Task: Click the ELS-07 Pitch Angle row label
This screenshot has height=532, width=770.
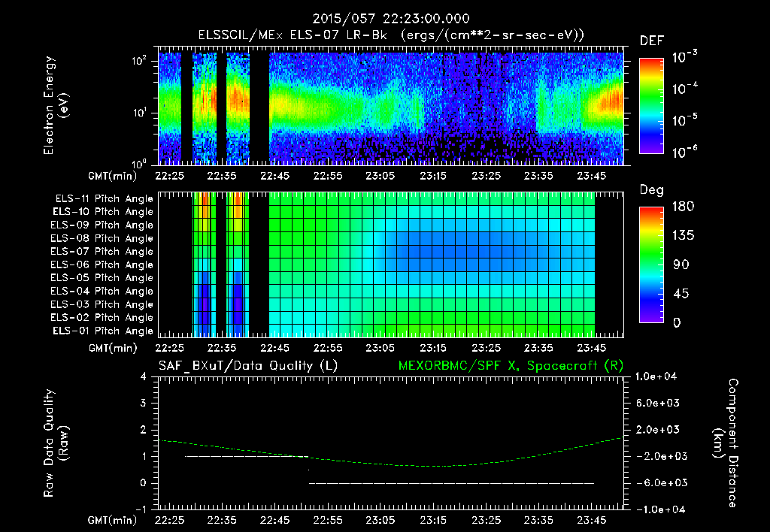Action: pos(102,251)
